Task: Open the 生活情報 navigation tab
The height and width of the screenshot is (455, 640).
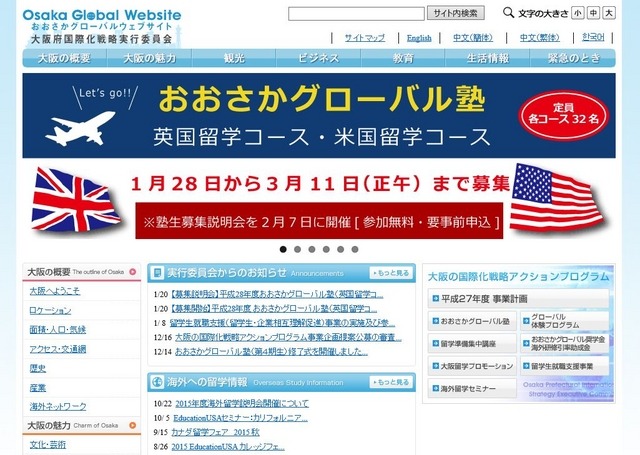Action: [487, 58]
